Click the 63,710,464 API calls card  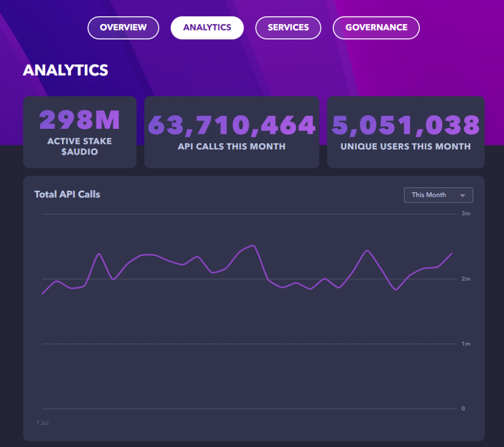[232, 132]
